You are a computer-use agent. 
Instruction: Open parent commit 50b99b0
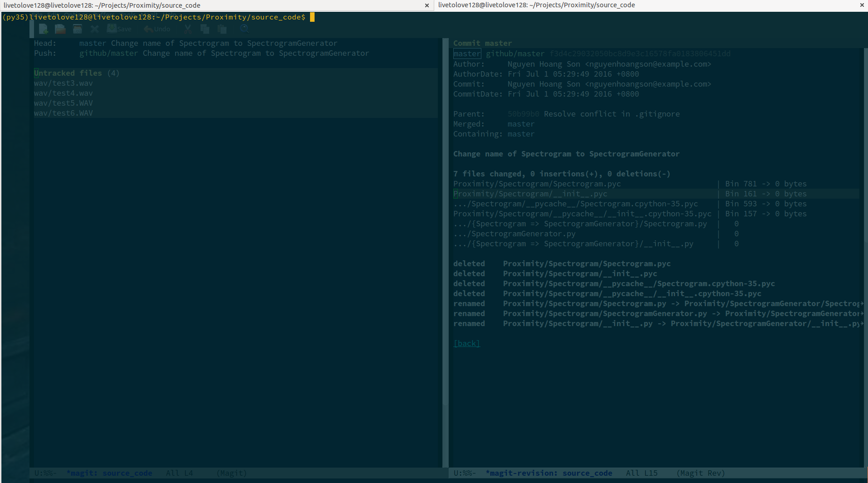coord(524,114)
